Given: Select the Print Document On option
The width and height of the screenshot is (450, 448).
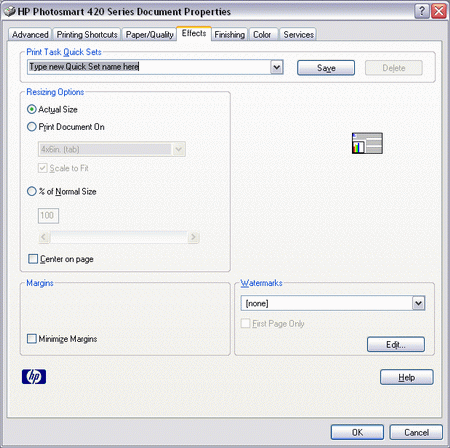Looking at the screenshot, I should pyautogui.click(x=32, y=127).
